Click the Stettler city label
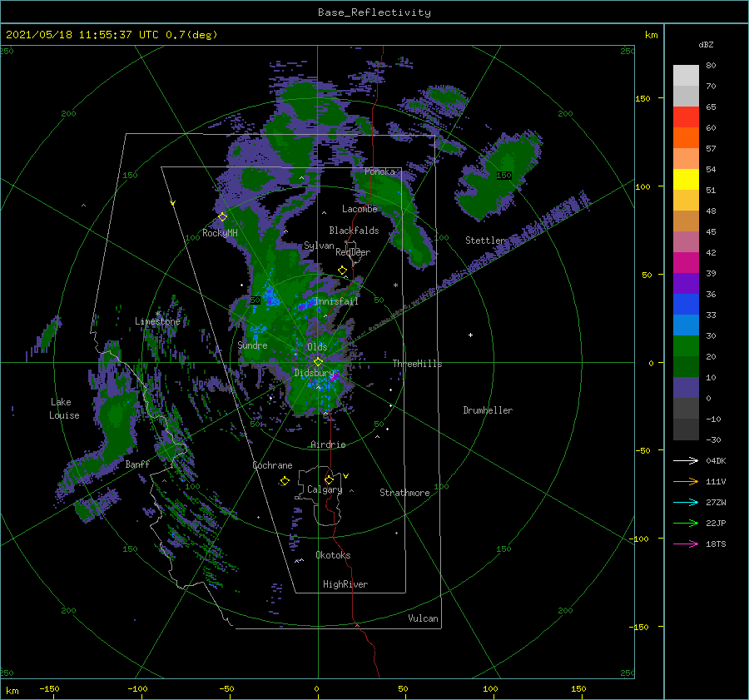749x700 pixels. pos(485,241)
